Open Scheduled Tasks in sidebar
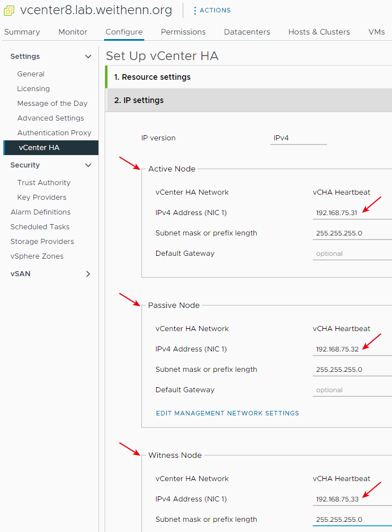The height and width of the screenshot is (532, 392). (x=40, y=226)
